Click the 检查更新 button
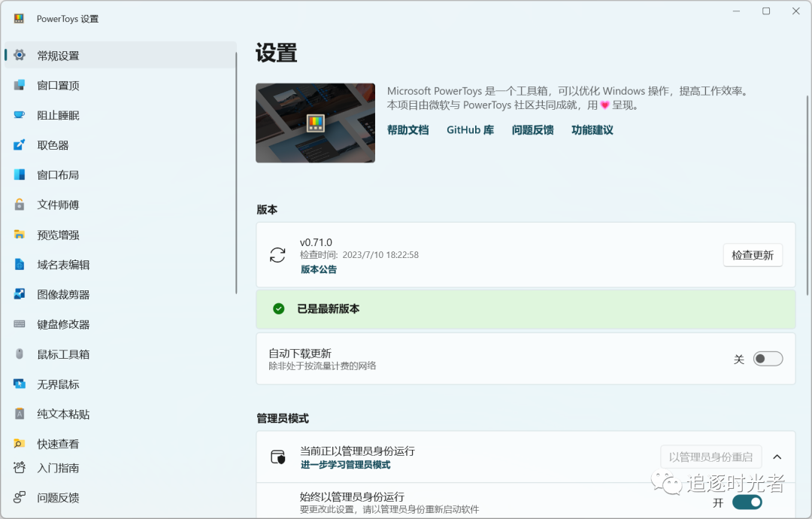The width and height of the screenshot is (812, 519). pos(753,255)
